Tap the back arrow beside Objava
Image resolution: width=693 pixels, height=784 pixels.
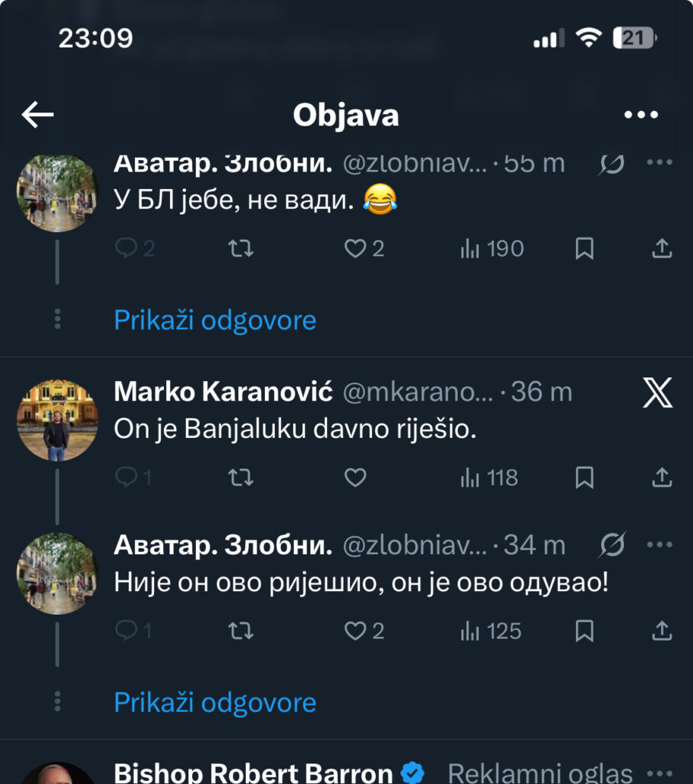pyautogui.click(x=38, y=115)
